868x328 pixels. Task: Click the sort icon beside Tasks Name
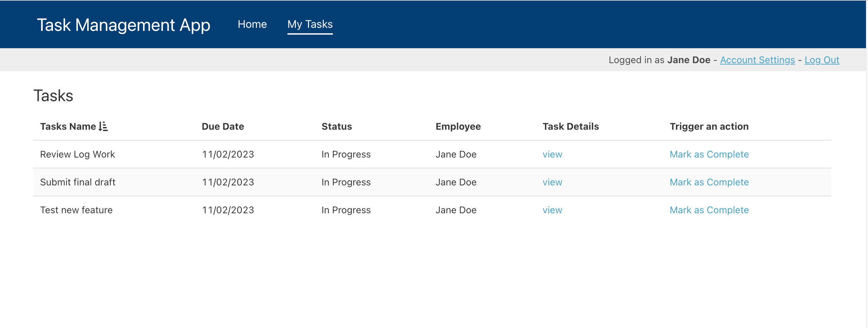coord(103,126)
